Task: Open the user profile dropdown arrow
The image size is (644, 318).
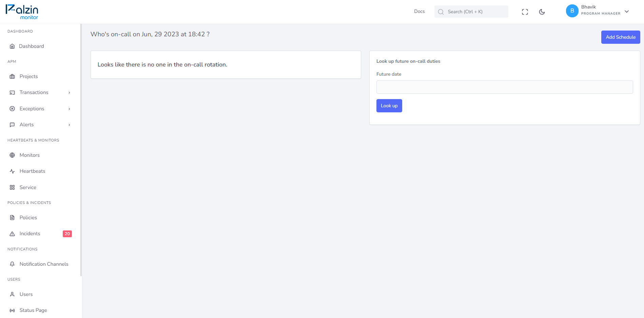Action: pos(627,12)
